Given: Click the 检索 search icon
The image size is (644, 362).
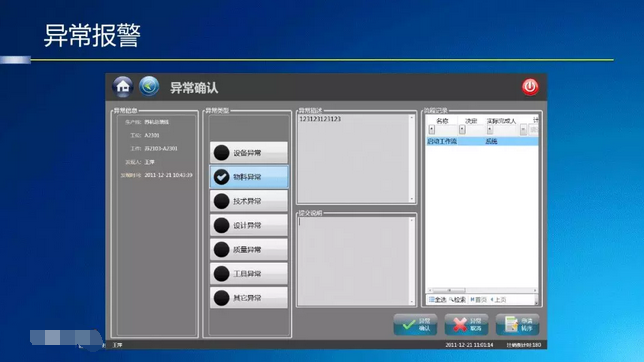Looking at the screenshot, I should tap(458, 300).
